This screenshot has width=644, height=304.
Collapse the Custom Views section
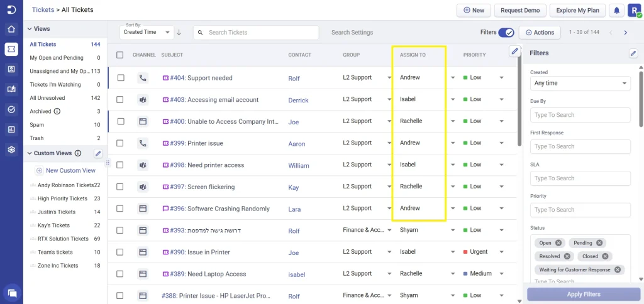coord(29,153)
